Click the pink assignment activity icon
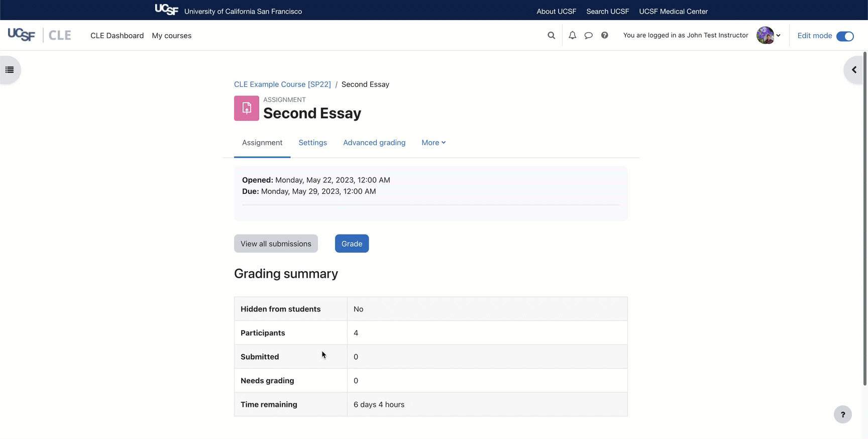 247,108
